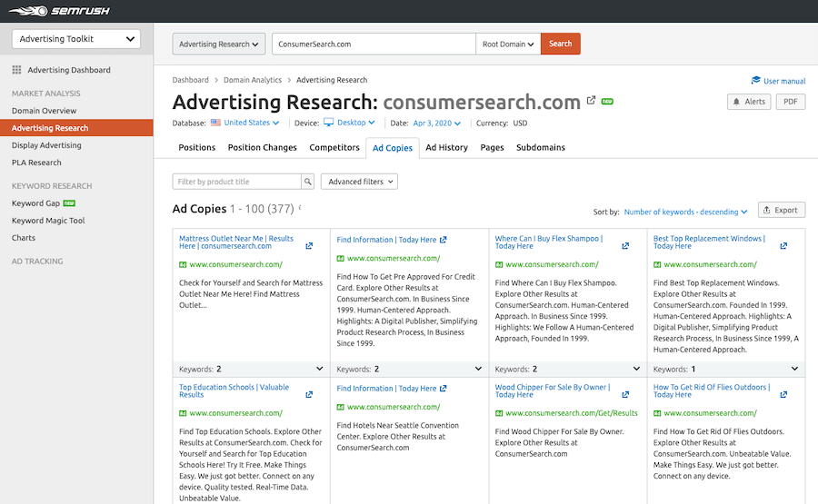This screenshot has height=504, width=818.
Task: Open Domain Overview in sidebar
Action: [x=44, y=111]
